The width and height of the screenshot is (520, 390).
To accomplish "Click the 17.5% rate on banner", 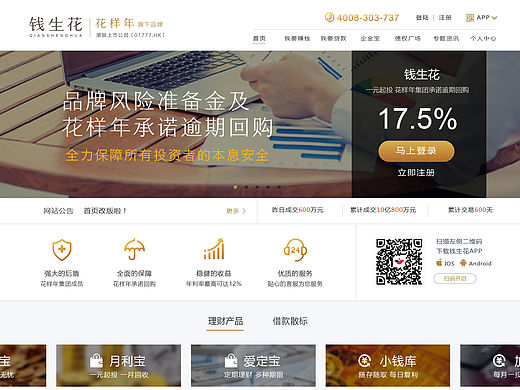I will coord(418,119).
